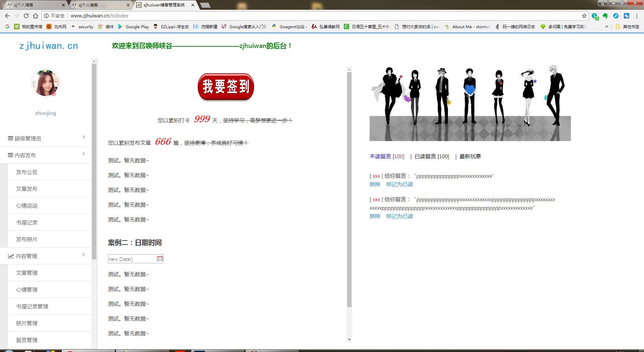Open 发布照片 in sidebar
Viewport: 644px width, 352px height.
50,239
